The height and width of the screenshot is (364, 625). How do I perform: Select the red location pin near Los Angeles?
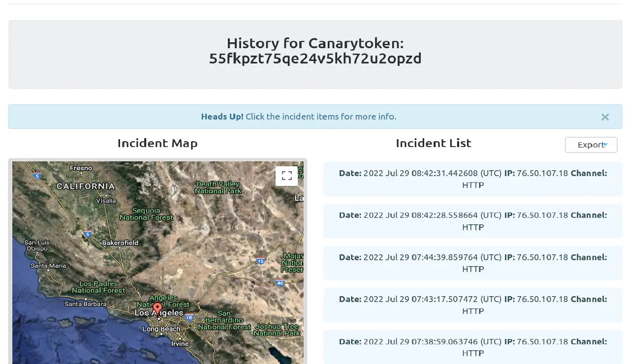point(157,306)
